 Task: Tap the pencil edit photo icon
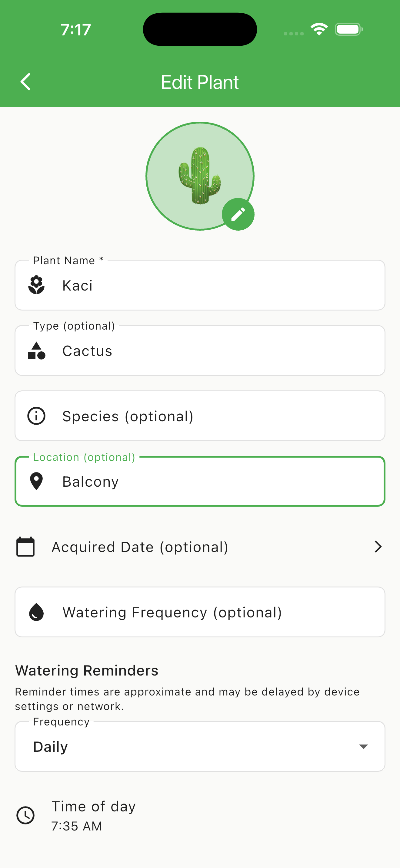238,214
